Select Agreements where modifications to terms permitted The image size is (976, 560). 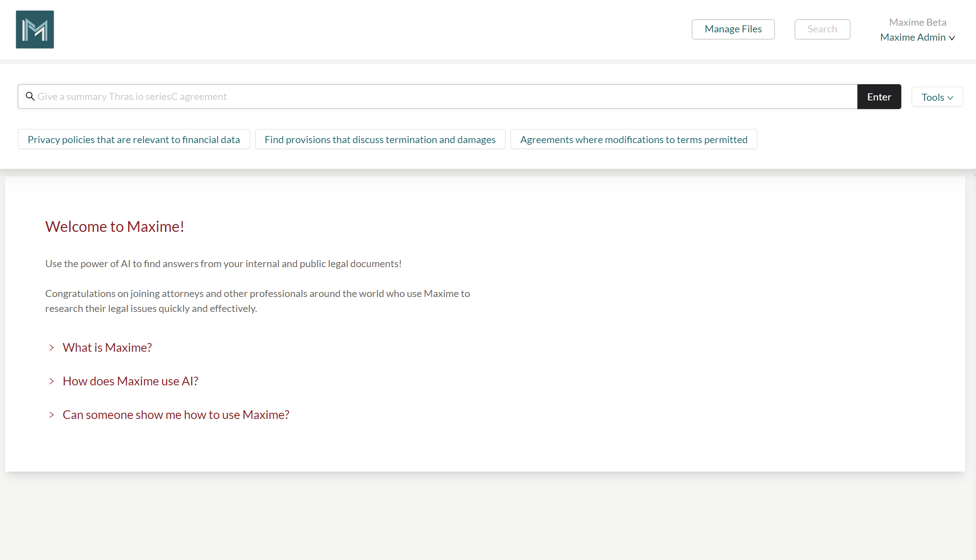[x=633, y=139]
